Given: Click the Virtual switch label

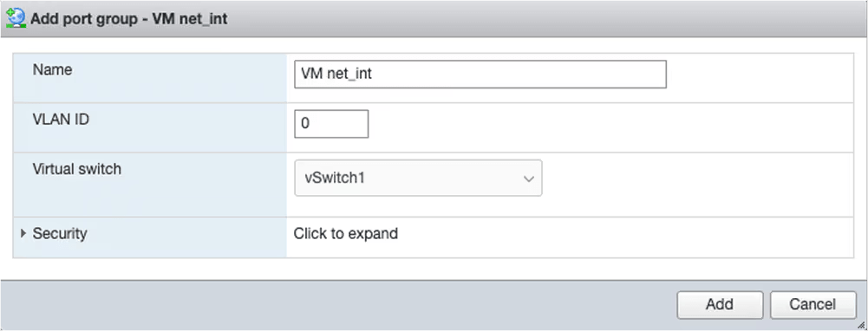Looking at the screenshot, I should point(76,169).
